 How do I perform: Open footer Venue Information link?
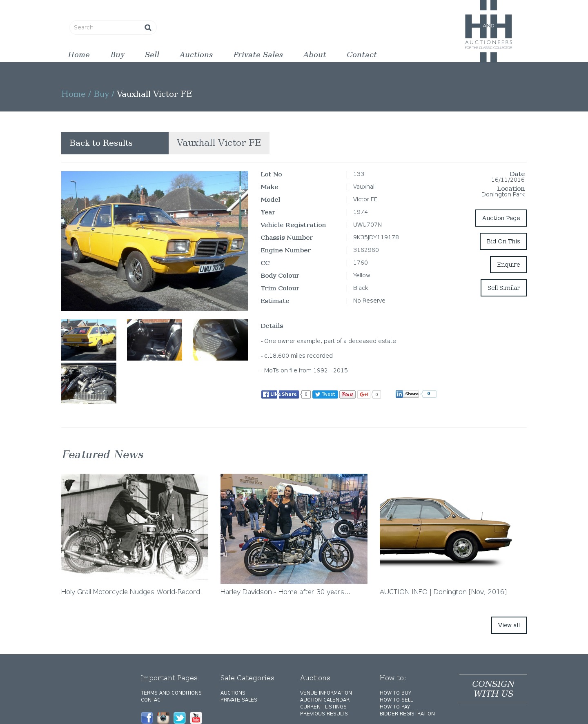[x=326, y=693]
